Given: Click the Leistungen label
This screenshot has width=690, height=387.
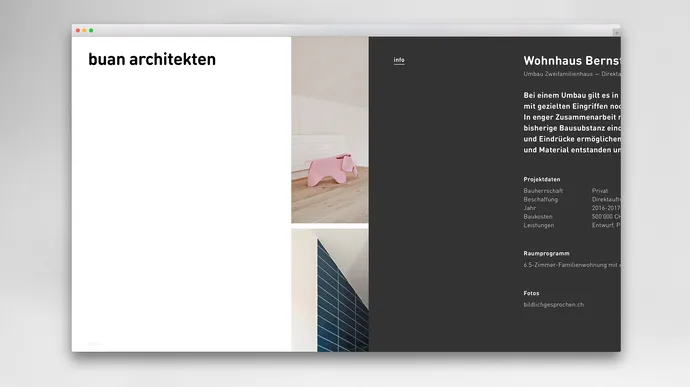Looking at the screenshot, I should [539, 225].
